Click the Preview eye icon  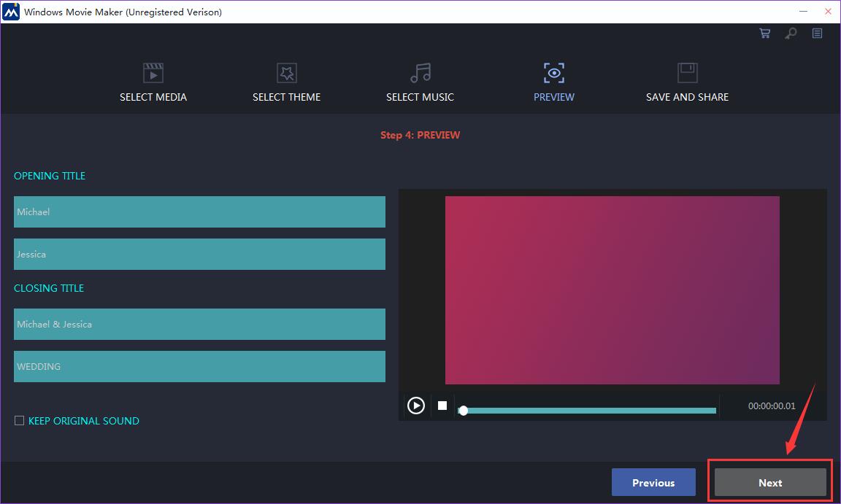click(x=553, y=73)
